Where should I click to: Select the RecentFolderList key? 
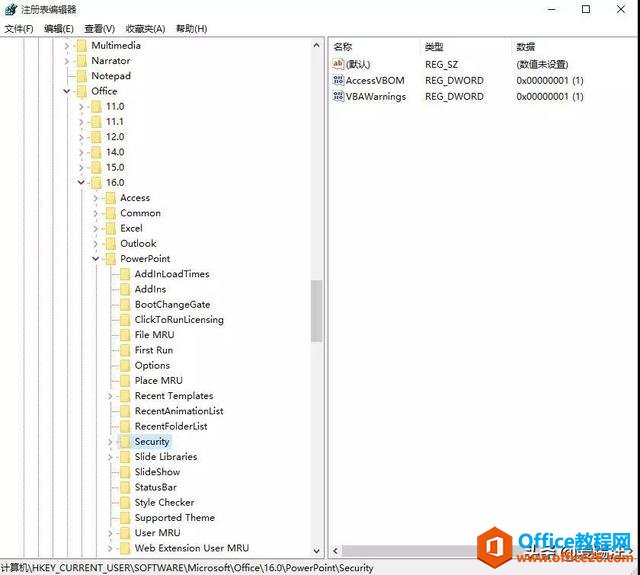click(171, 426)
